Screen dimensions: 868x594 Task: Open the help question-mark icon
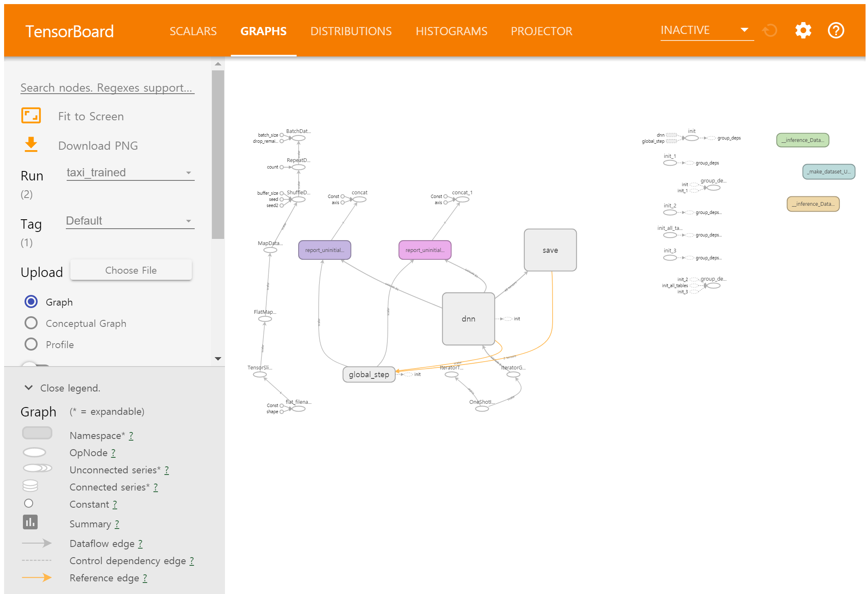pyautogui.click(x=836, y=31)
